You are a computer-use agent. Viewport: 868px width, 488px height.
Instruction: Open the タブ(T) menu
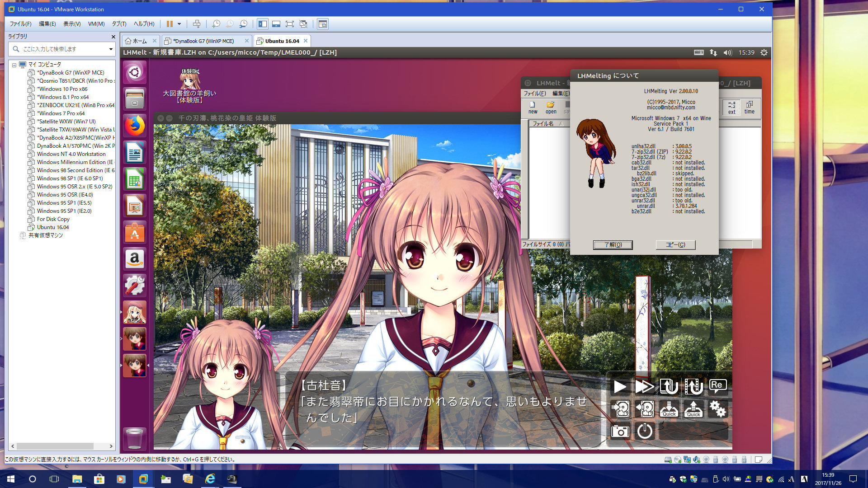click(119, 24)
